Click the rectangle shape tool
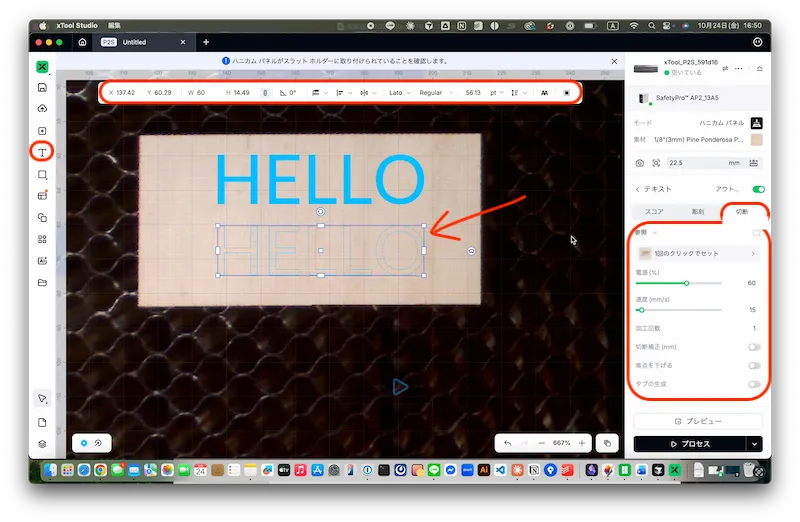 click(42, 174)
